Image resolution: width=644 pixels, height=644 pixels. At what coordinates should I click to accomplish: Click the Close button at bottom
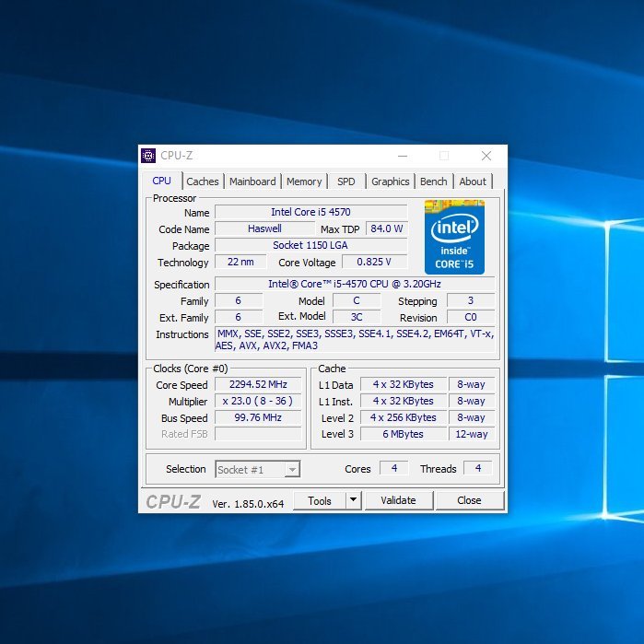click(469, 500)
